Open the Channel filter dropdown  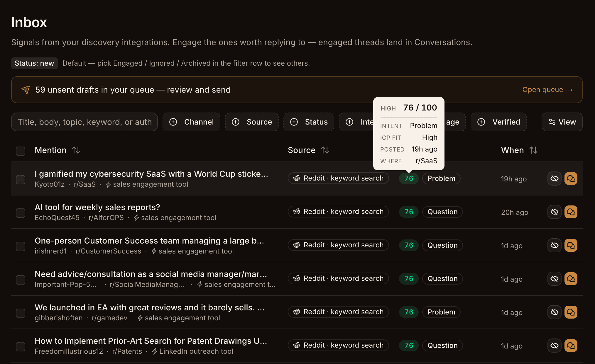(x=191, y=122)
